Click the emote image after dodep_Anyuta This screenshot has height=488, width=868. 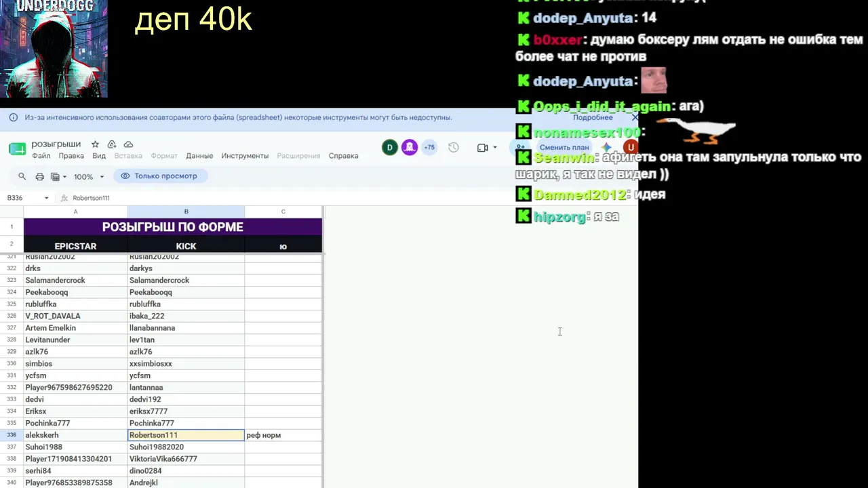(654, 81)
